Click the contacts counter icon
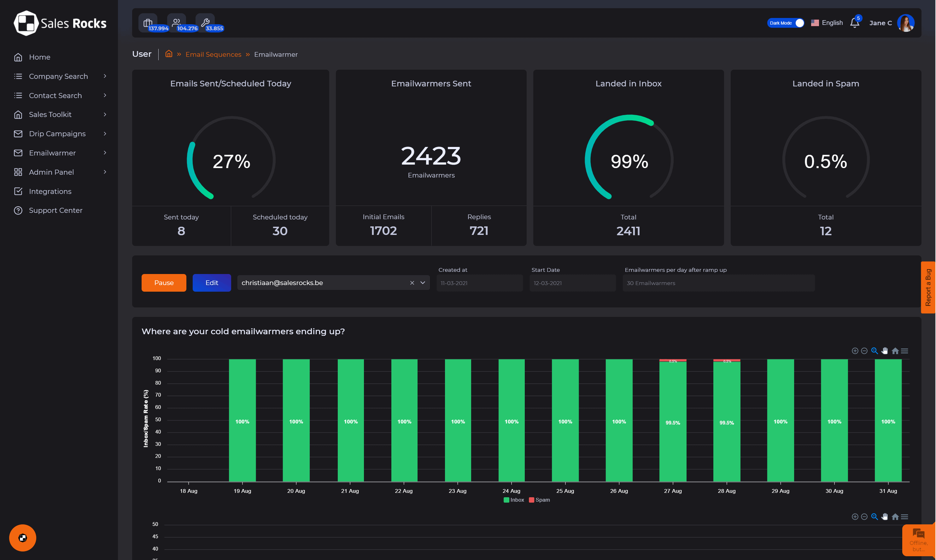The height and width of the screenshot is (560, 936). (x=176, y=23)
